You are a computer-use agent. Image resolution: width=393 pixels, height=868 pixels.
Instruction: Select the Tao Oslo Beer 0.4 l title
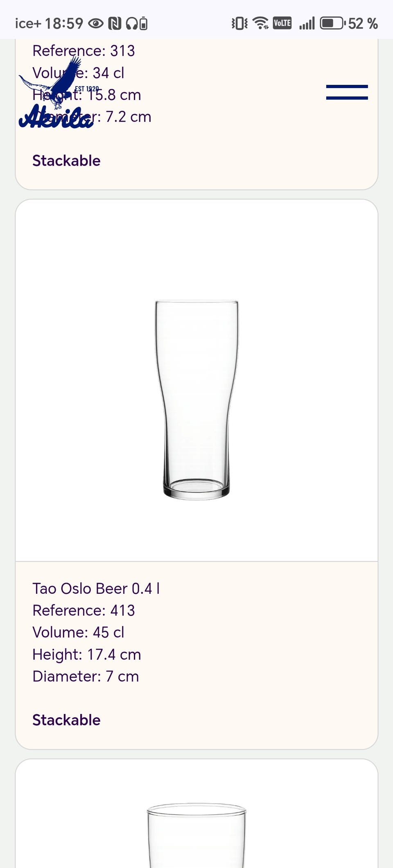[96, 589]
